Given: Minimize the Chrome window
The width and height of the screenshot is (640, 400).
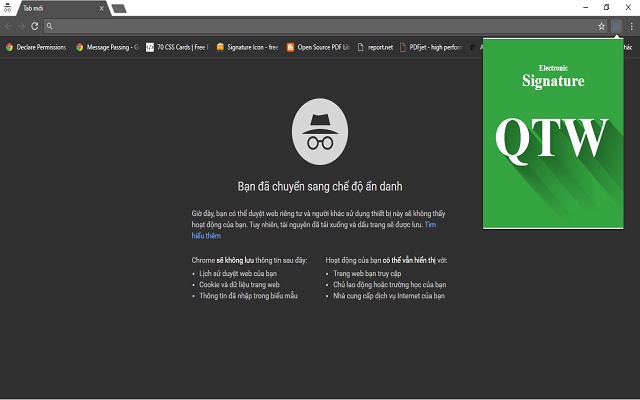Looking at the screenshot, I should point(586,7).
